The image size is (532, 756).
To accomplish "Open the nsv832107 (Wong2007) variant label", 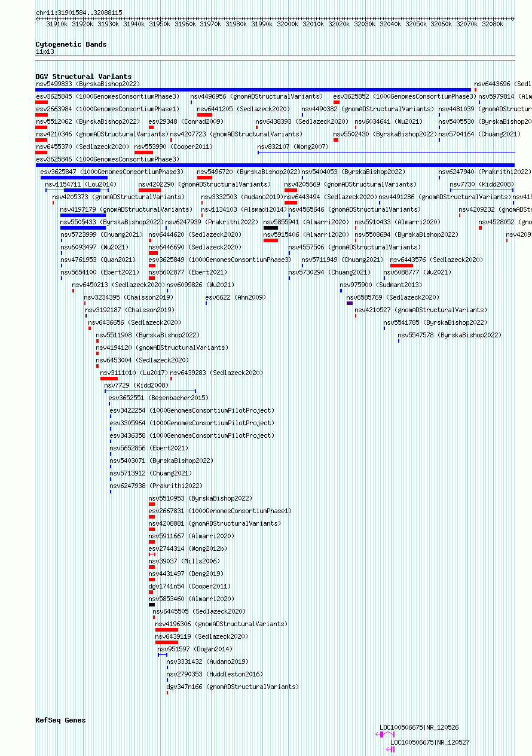I will pyautogui.click(x=293, y=147).
